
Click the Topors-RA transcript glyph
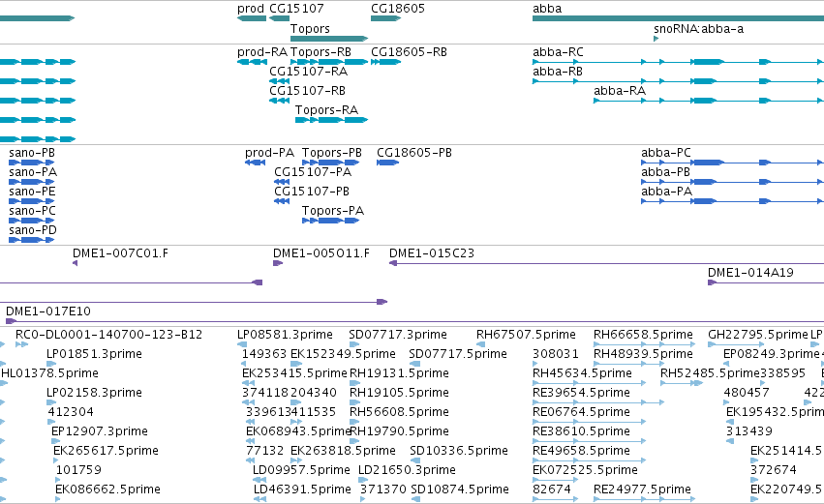pyautogui.click(x=331, y=120)
